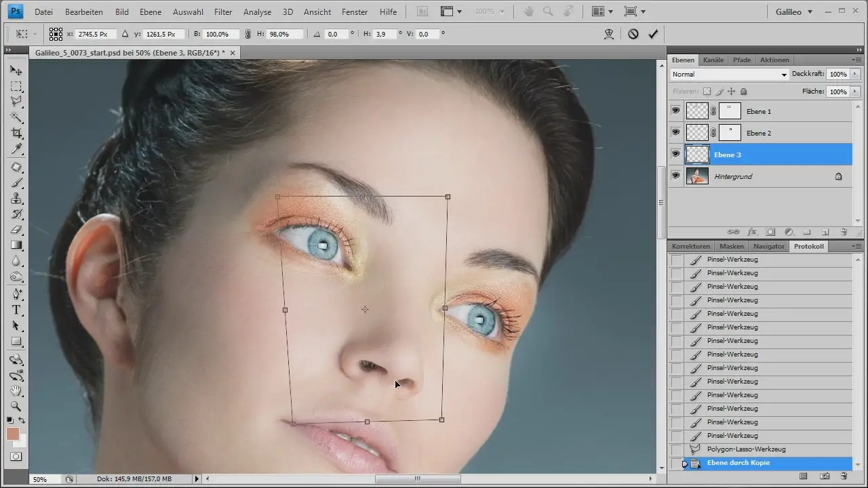This screenshot has height=488, width=868.
Task: Hide the Ebene 1 layer
Action: point(675,110)
